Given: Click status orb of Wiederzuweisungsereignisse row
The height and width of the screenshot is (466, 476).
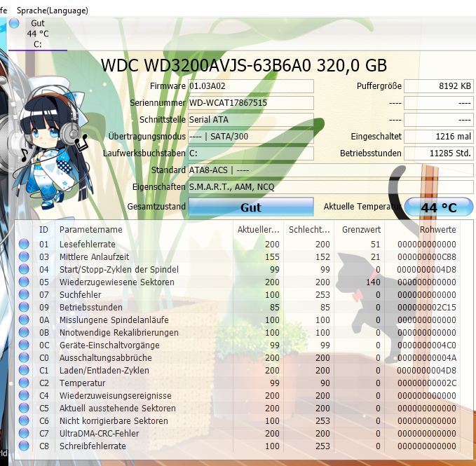Looking at the screenshot, I should (x=24, y=395).
